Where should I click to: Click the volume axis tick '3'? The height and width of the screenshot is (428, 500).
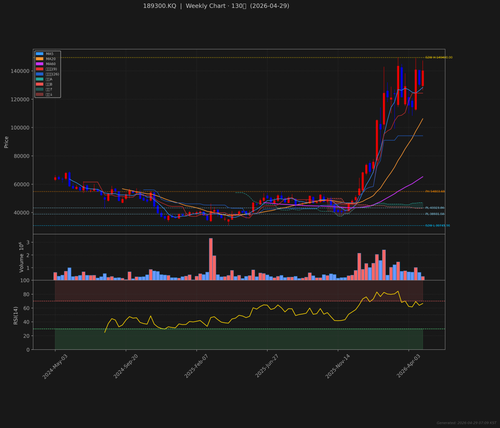28,242
